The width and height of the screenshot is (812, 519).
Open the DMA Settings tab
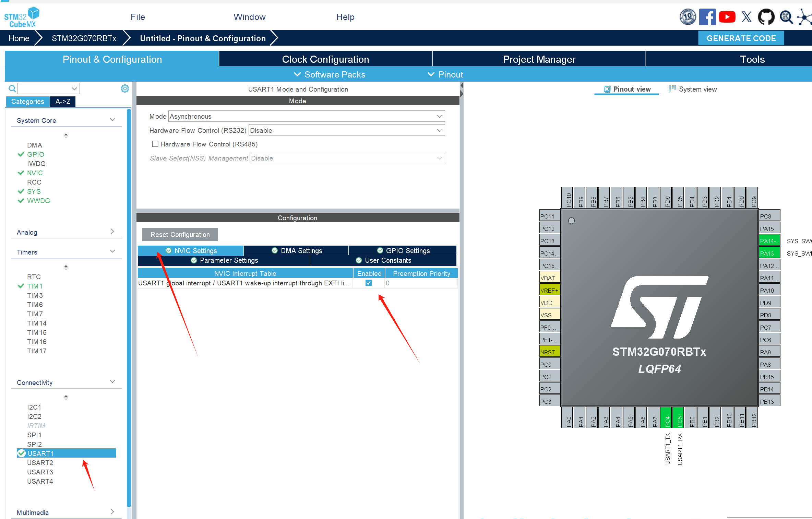click(x=297, y=251)
